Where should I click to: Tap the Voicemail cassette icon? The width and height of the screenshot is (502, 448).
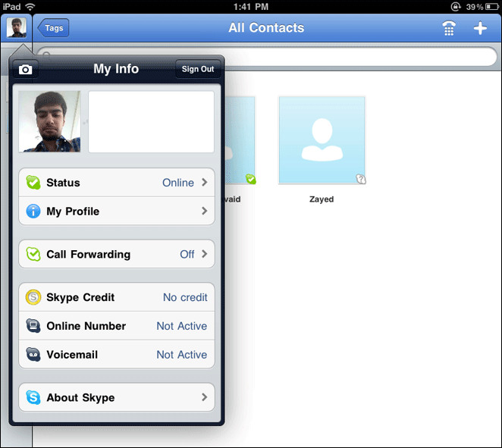click(x=33, y=355)
